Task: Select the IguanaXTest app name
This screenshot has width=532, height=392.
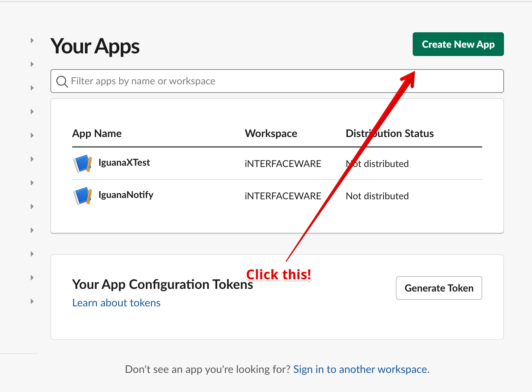Action: (x=124, y=162)
